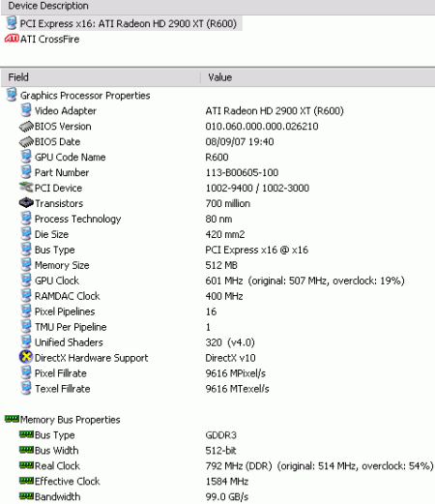The height and width of the screenshot is (504, 435).
Task: Click the Die Size row icon
Action: pos(26,234)
